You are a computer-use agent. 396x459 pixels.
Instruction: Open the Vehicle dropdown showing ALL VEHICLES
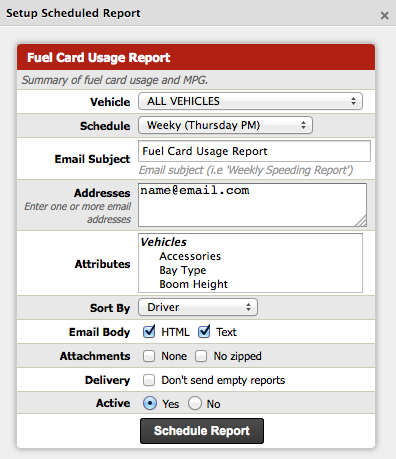[250, 101]
